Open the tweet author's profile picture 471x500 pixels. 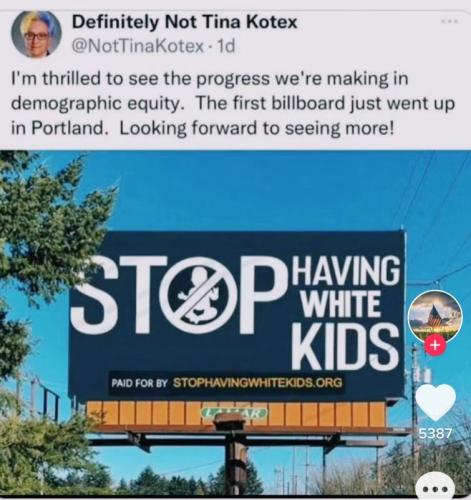(x=37, y=35)
